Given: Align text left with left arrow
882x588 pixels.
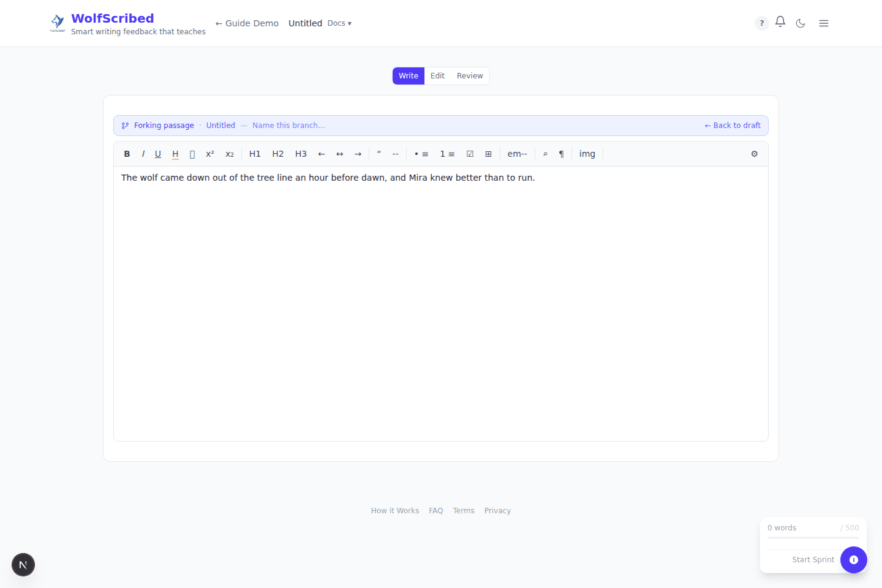Looking at the screenshot, I should tap(322, 154).
